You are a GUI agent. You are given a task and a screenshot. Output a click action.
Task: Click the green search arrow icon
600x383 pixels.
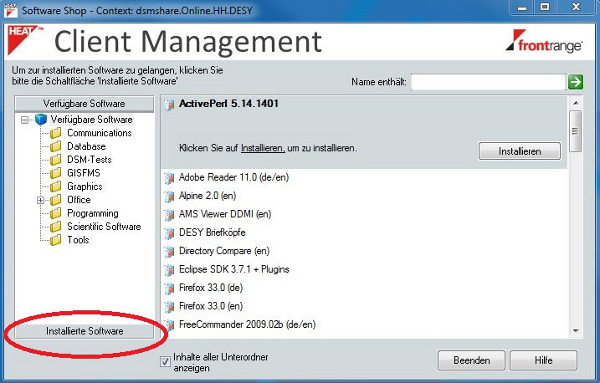[575, 82]
